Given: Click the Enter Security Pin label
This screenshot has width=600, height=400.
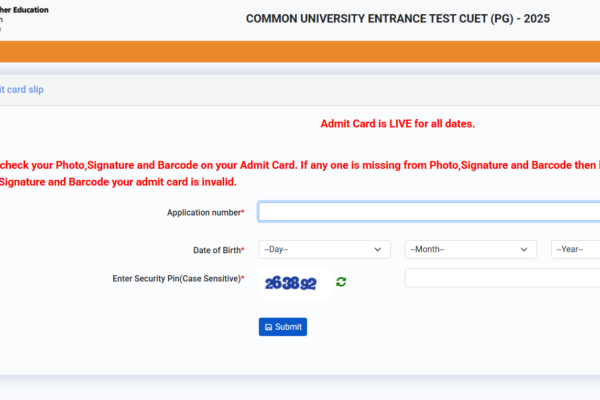Looking at the screenshot, I should 178,279.
